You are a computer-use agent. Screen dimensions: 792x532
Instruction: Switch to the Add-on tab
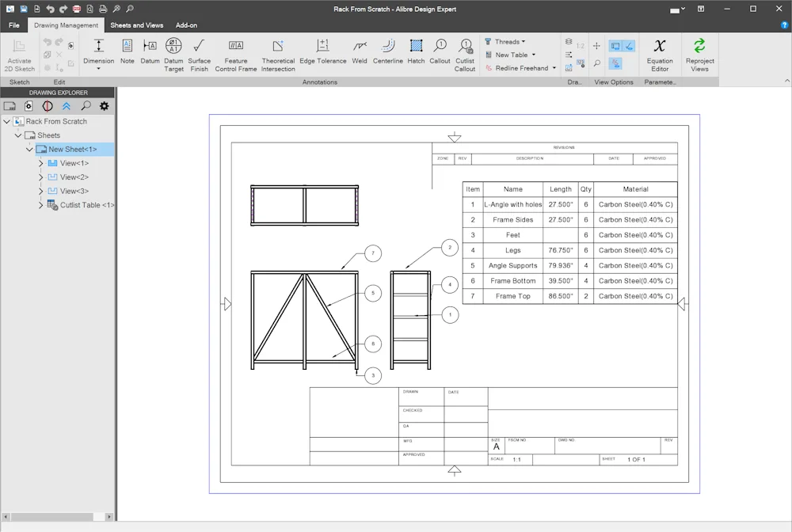coord(186,25)
